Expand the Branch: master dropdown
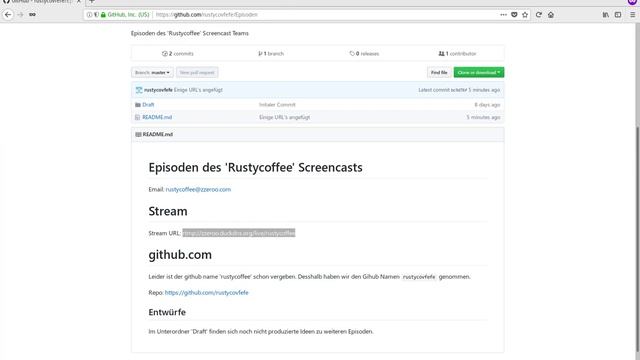This screenshot has width=640, height=360. tap(152, 73)
